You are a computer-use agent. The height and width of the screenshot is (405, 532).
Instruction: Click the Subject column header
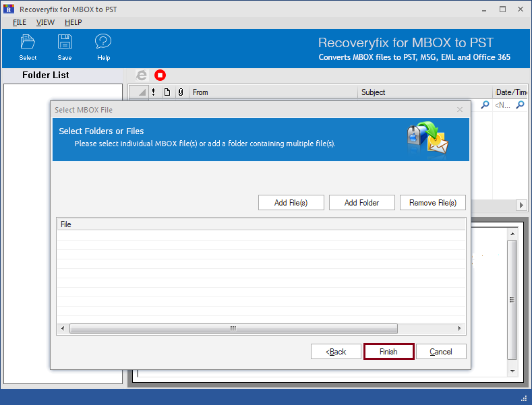point(425,92)
